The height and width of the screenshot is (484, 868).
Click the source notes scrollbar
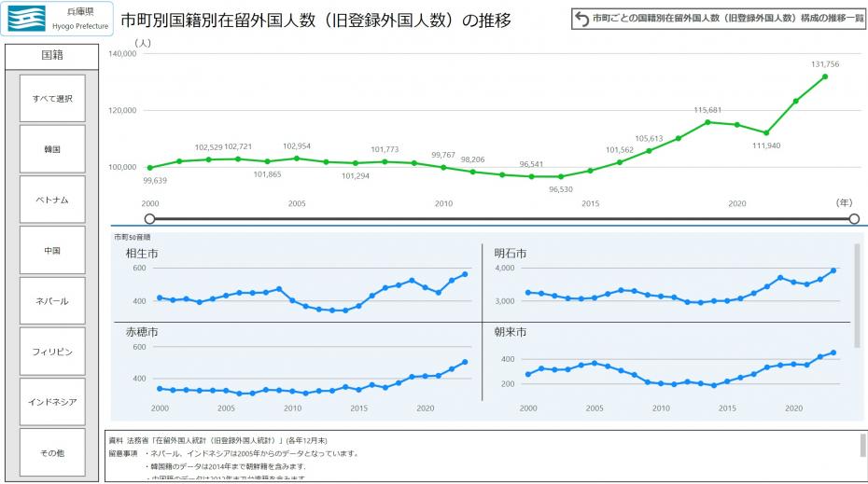point(862,447)
